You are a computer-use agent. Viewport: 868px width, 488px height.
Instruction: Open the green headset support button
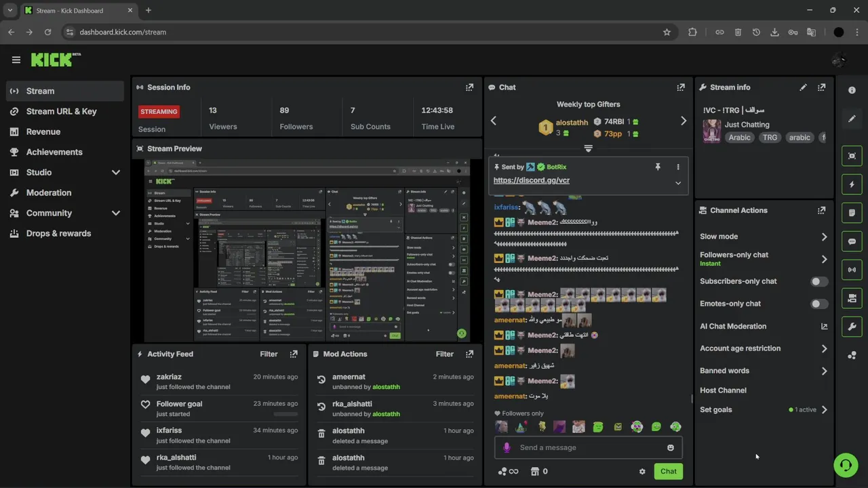[846, 465]
